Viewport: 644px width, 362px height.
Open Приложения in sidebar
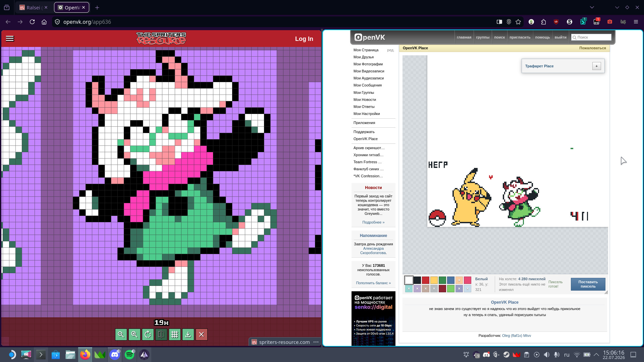[364, 123]
